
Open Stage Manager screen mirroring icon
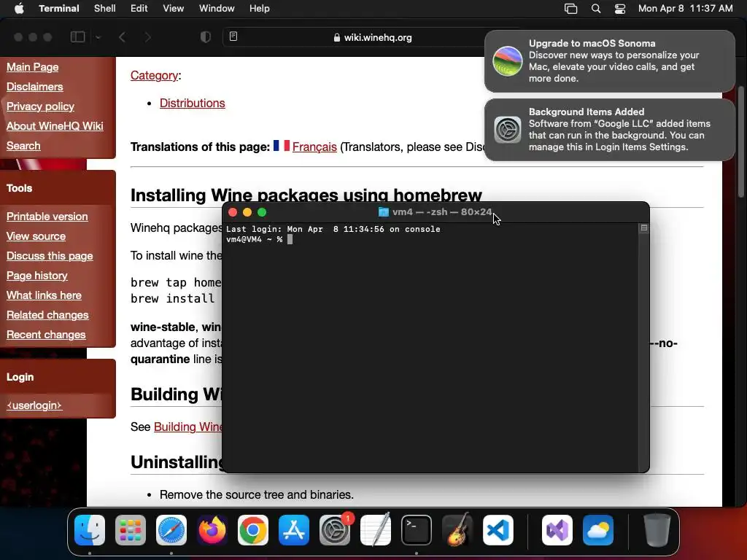570,9
